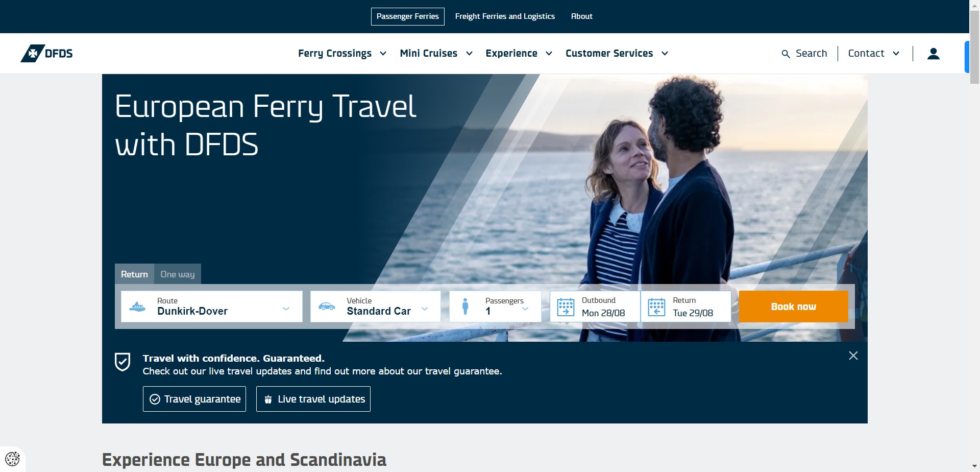Open the Mini Cruises menu
Screen dimensions: 980x472
(x=436, y=53)
